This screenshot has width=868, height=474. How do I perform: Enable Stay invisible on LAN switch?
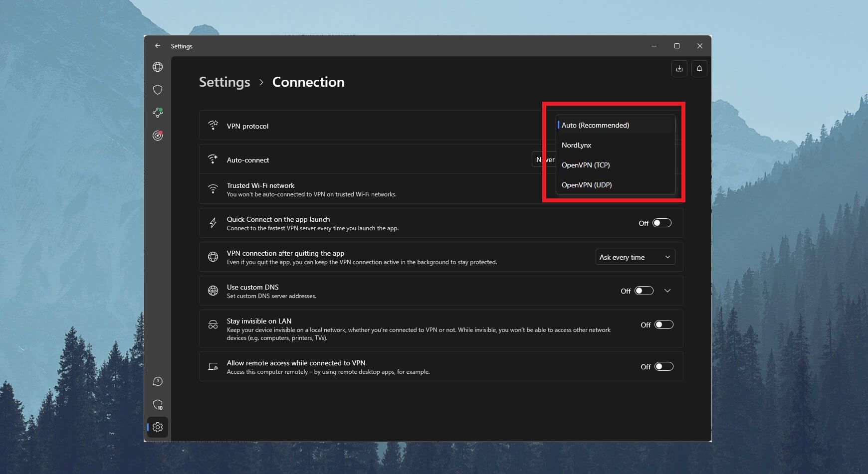[664, 324]
